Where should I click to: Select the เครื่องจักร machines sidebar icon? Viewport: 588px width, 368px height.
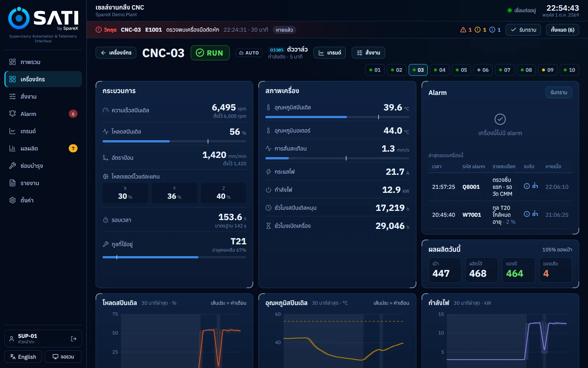point(12,79)
